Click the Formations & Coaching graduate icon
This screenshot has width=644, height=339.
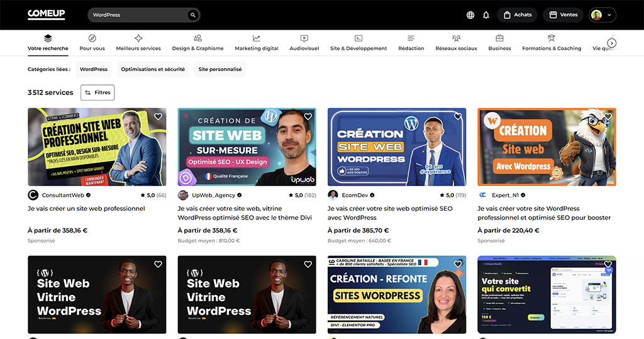(552, 38)
